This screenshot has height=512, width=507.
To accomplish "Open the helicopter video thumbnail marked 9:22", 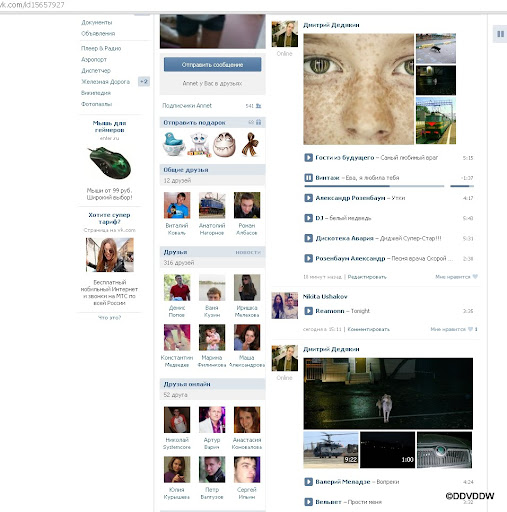I will pos(331,450).
